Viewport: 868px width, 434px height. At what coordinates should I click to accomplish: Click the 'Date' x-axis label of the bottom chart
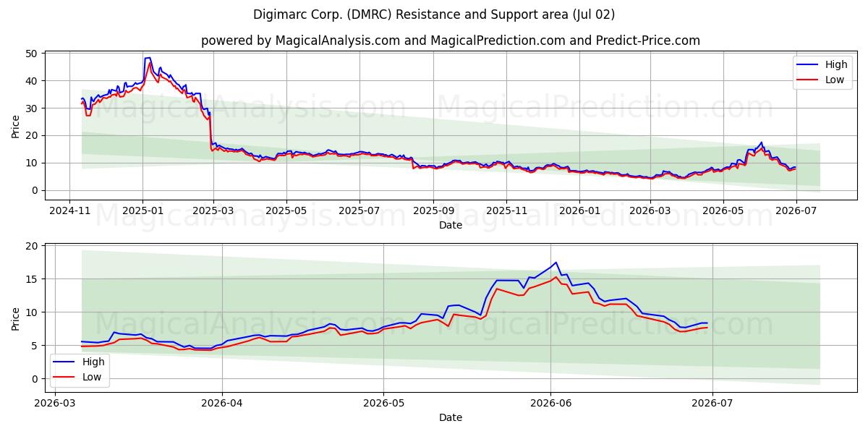click(x=451, y=417)
